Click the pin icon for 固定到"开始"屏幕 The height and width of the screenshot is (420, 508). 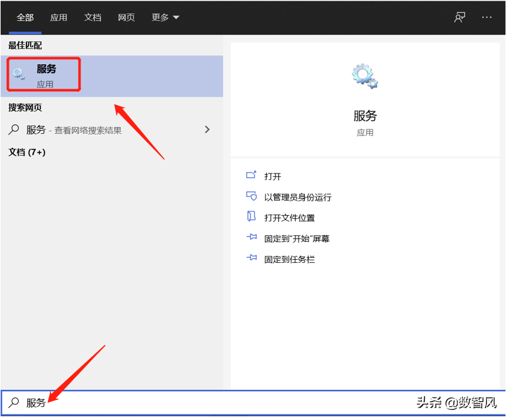click(x=251, y=238)
